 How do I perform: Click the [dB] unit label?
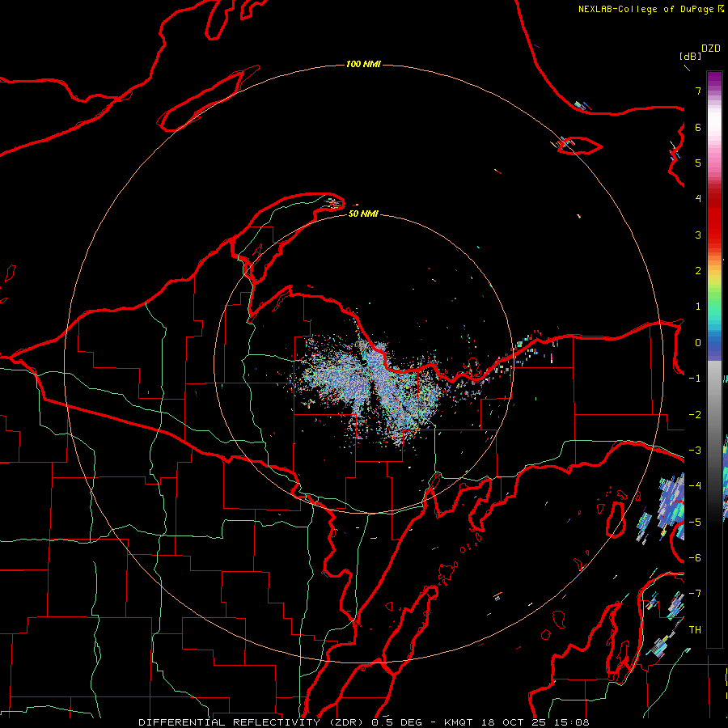click(x=690, y=56)
